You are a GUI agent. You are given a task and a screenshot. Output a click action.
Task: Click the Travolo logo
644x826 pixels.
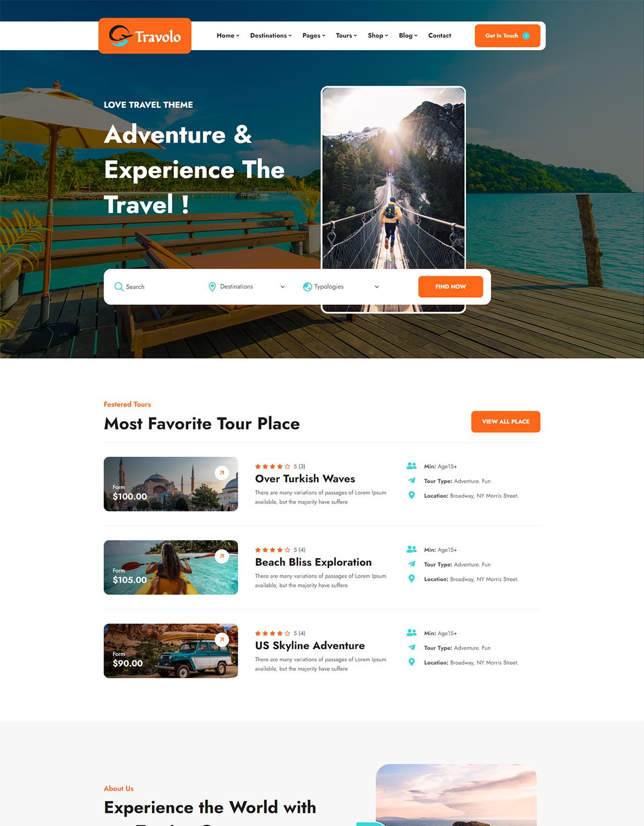(145, 36)
